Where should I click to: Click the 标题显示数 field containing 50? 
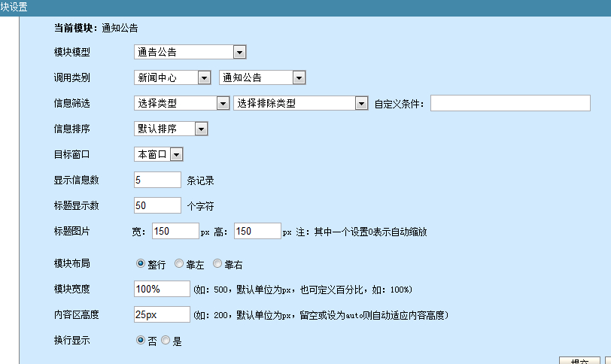point(157,205)
